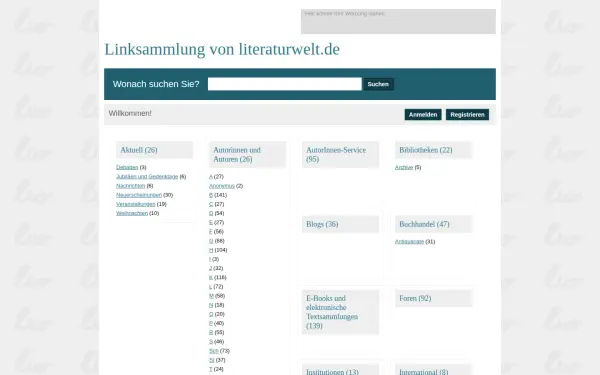Open the Anonymus authors link
Image resolution: width=600 pixels, height=375 pixels.
[x=222, y=186]
